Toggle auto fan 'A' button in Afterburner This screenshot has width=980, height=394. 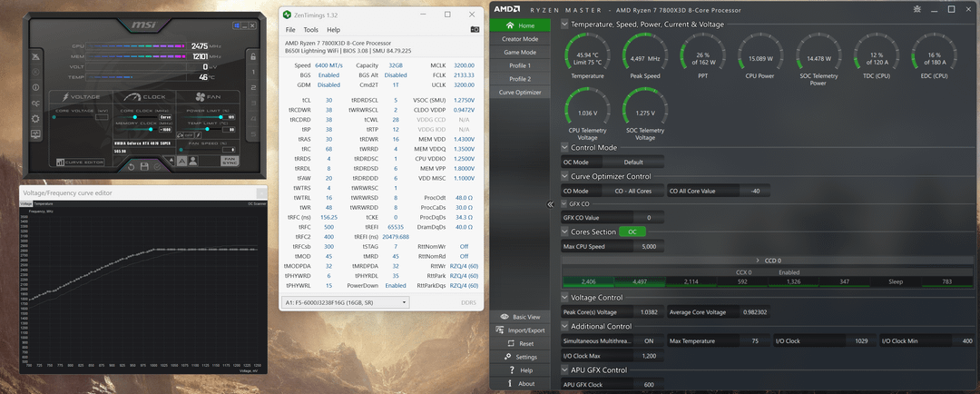coord(181,162)
